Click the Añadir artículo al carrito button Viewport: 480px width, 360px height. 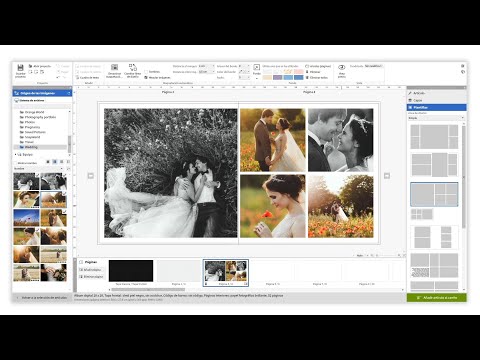(436, 298)
